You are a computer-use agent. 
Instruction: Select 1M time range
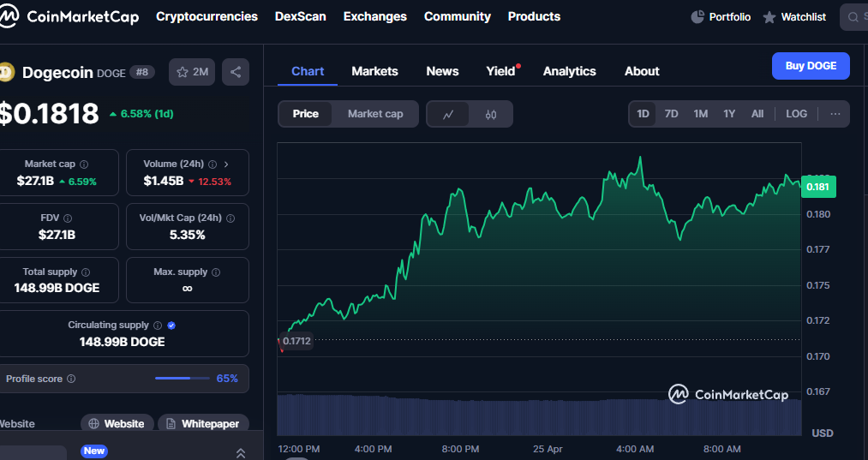(701, 114)
